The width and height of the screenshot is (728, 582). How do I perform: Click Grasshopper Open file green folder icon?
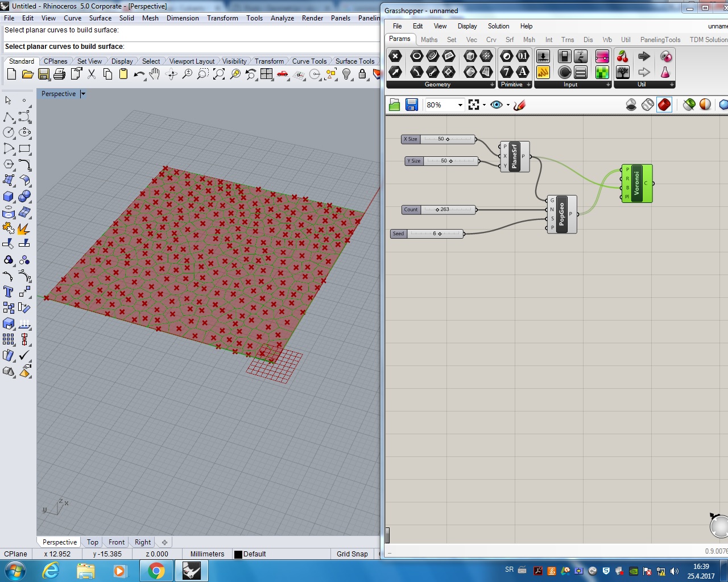tap(395, 105)
